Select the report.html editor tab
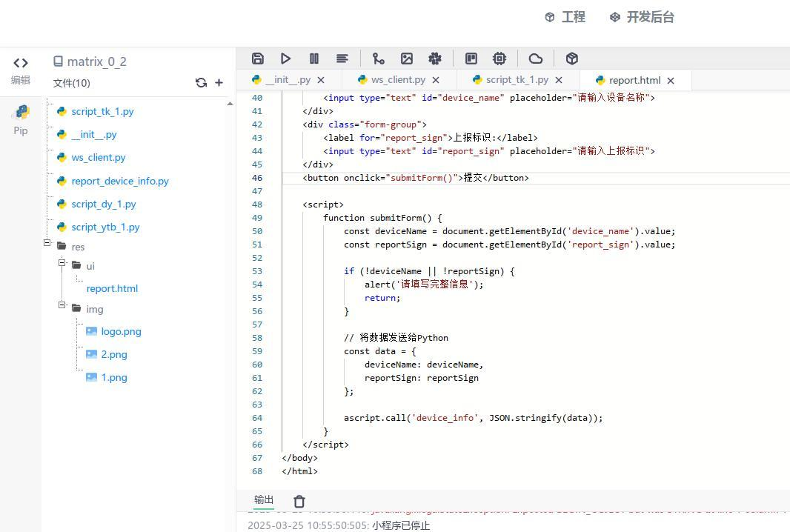This screenshot has height=532, width=790. pos(628,80)
